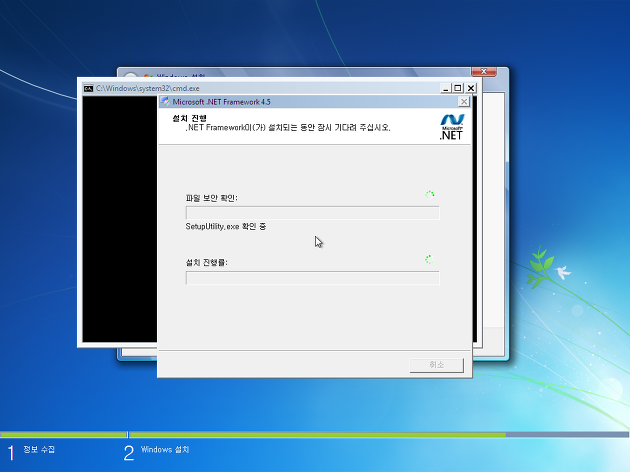The height and width of the screenshot is (472, 630).
Task: Click the cmd.exe window title text
Action: click(147, 88)
